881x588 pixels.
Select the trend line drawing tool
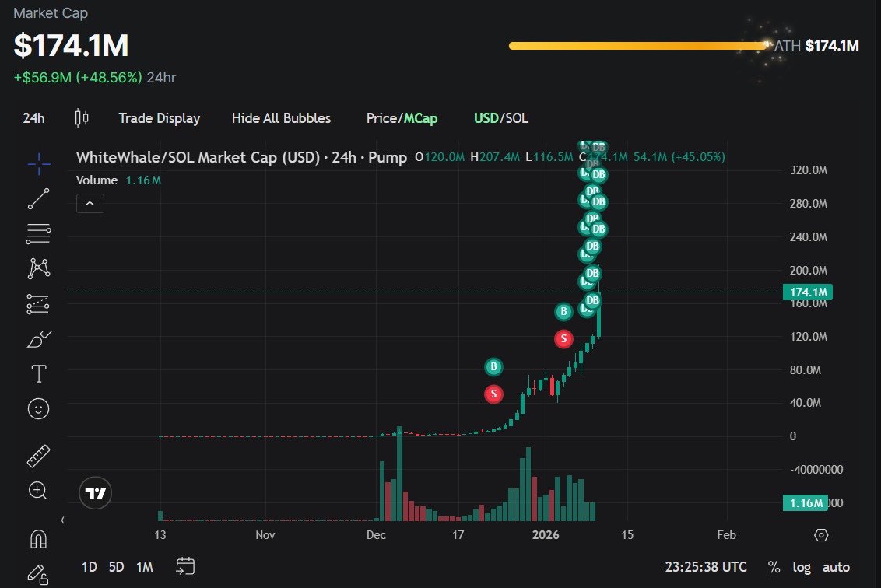click(x=39, y=199)
